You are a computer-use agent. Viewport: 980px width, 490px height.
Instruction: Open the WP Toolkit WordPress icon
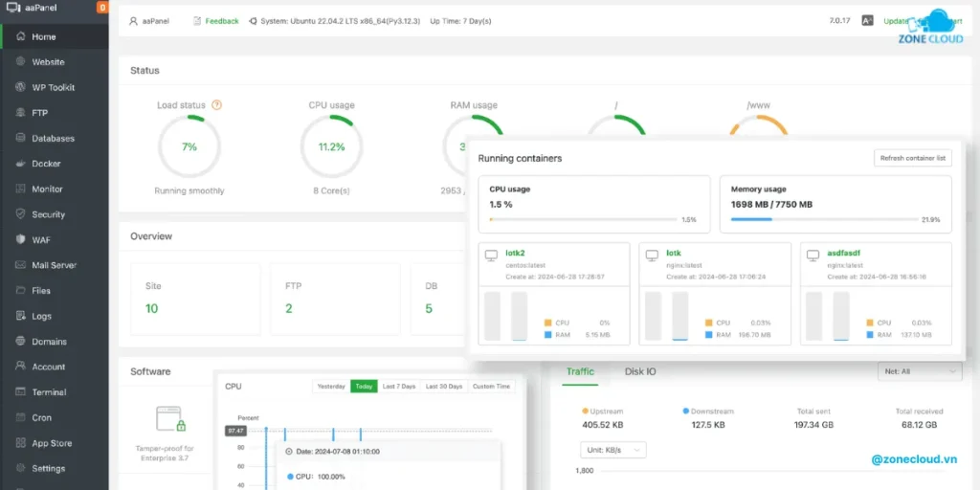tap(21, 87)
